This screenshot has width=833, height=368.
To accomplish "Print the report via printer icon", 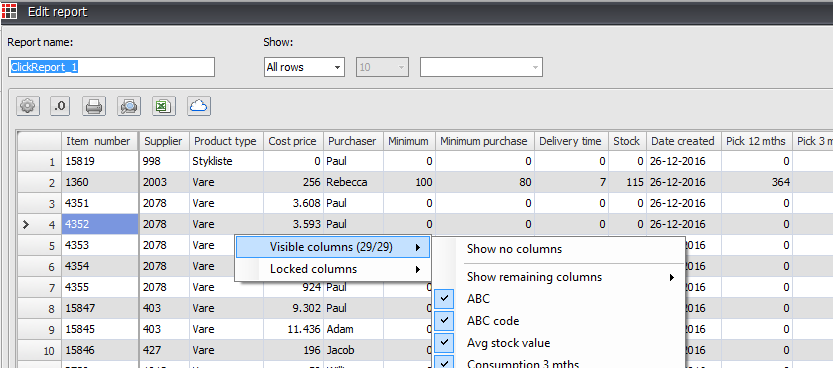I will (94, 106).
